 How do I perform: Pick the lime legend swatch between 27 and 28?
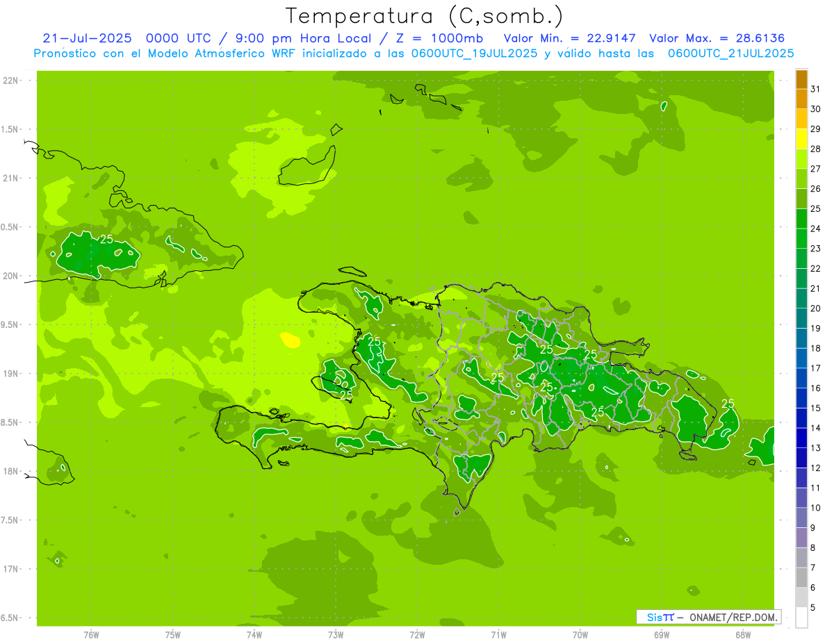(x=801, y=158)
